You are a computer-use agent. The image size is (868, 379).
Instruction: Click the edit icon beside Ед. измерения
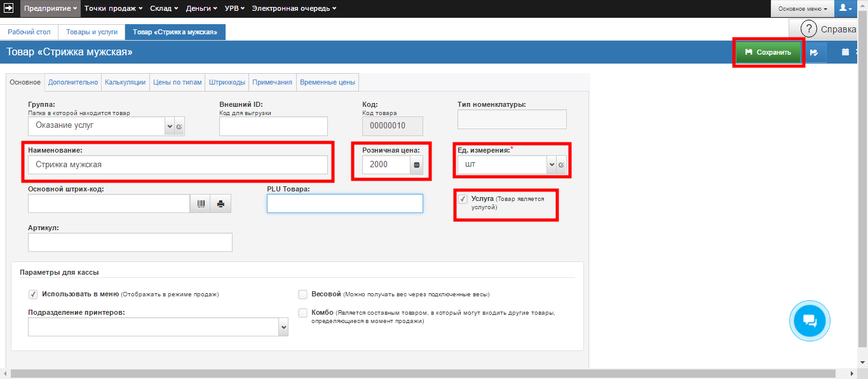(561, 165)
